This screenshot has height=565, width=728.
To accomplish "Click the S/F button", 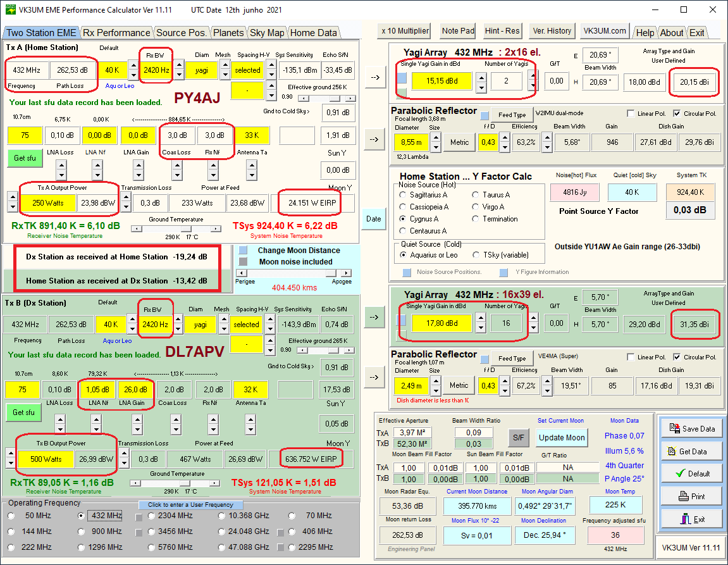I will (x=518, y=437).
